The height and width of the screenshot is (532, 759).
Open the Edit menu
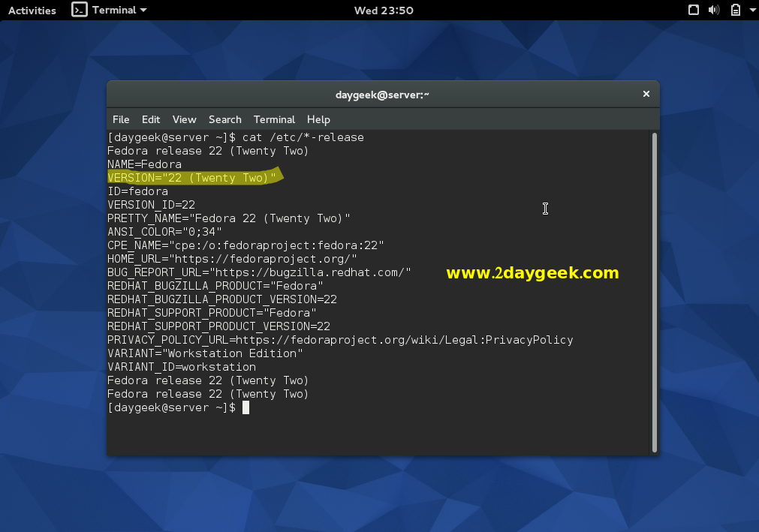(x=151, y=119)
